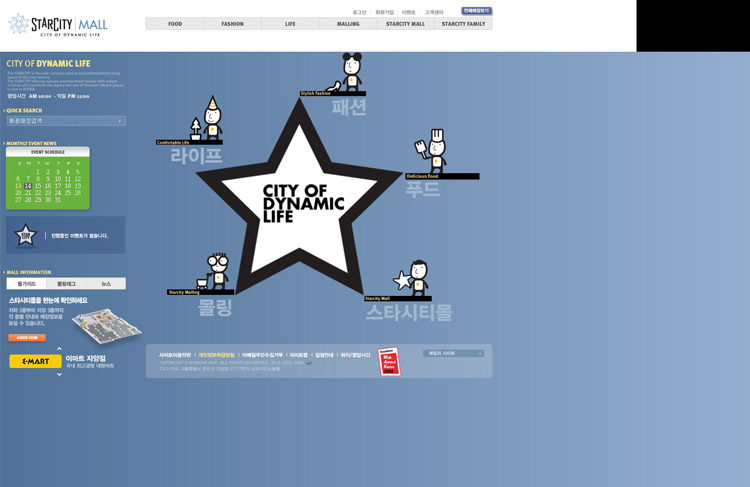Click the yellow 개인정보취급방침 privacy link

pos(217,355)
